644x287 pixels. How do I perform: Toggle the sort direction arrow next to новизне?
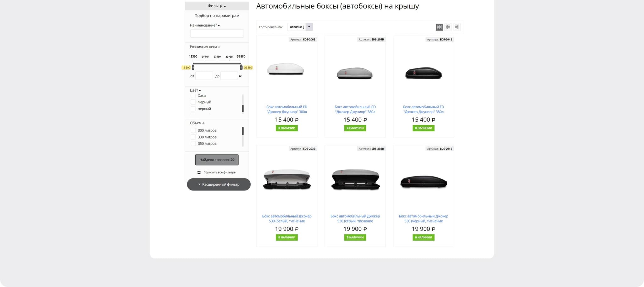[x=303, y=27]
